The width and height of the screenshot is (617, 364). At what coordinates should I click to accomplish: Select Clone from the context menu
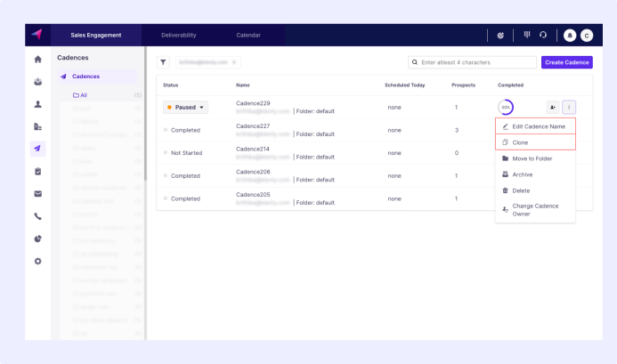click(521, 142)
